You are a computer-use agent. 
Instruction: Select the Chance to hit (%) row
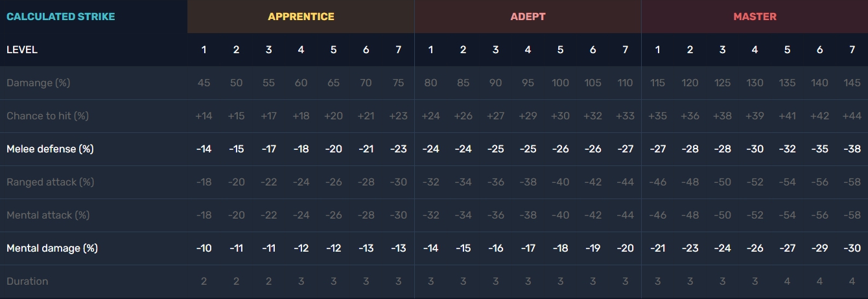pyautogui.click(x=47, y=116)
